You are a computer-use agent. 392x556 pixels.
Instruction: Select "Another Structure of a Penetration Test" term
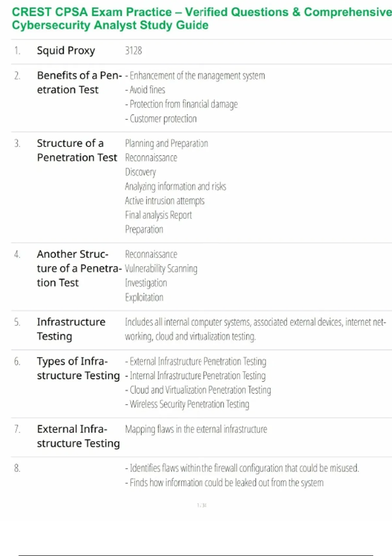(79, 268)
